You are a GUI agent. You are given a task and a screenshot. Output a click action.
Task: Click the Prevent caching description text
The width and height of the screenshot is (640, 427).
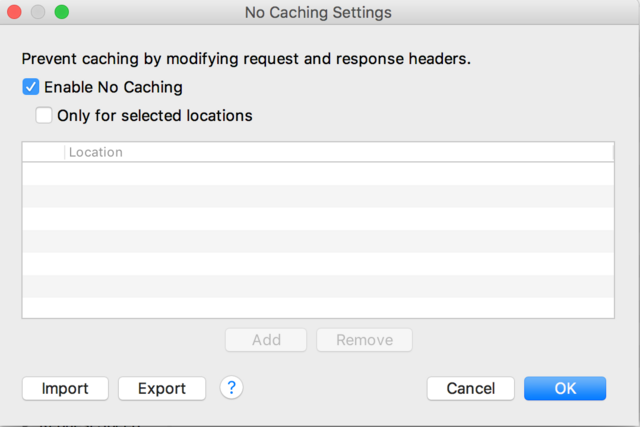(x=246, y=59)
